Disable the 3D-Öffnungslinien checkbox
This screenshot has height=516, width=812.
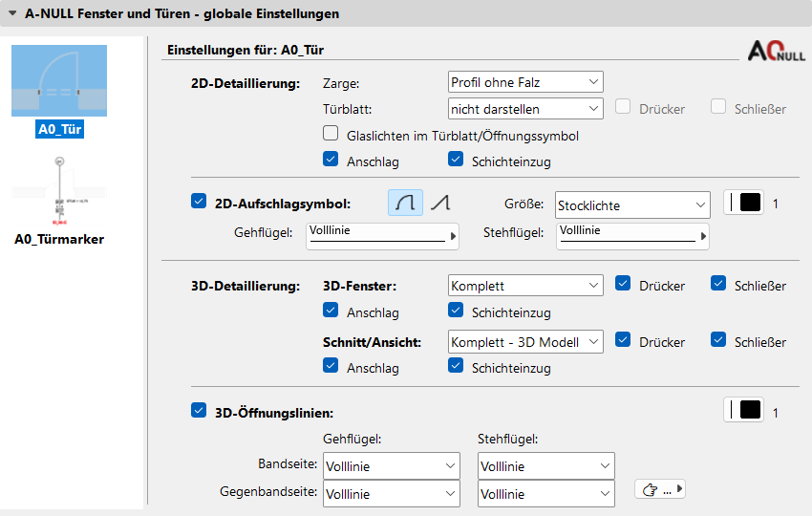(x=199, y=411)
